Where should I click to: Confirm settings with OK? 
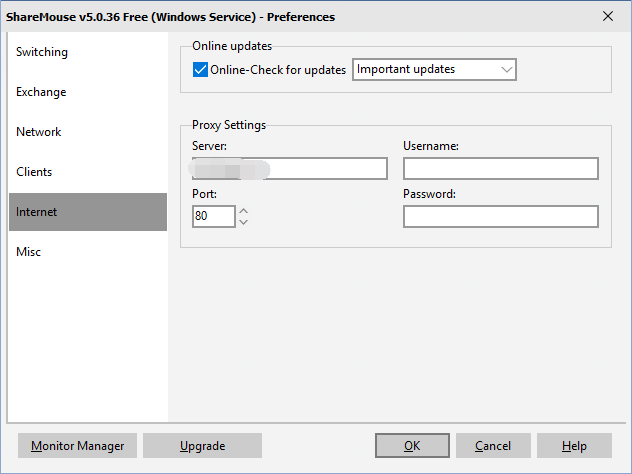(x=412, y=445)
